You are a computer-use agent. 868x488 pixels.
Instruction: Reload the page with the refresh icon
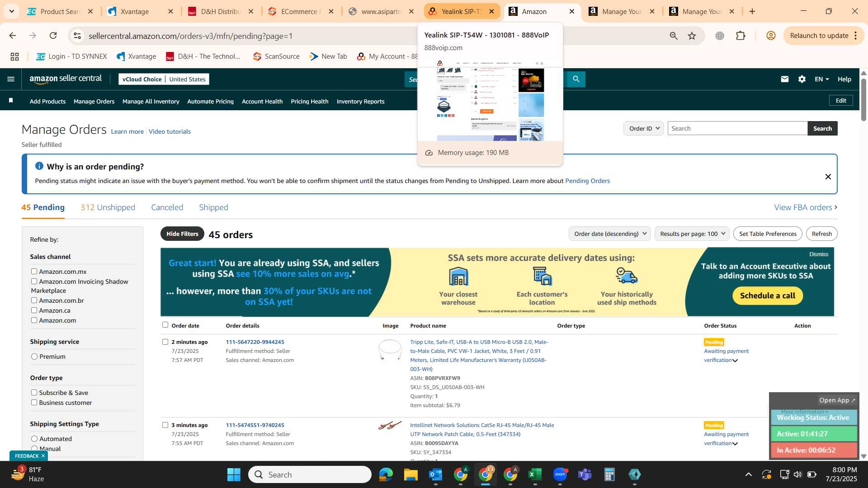[53, 36]
